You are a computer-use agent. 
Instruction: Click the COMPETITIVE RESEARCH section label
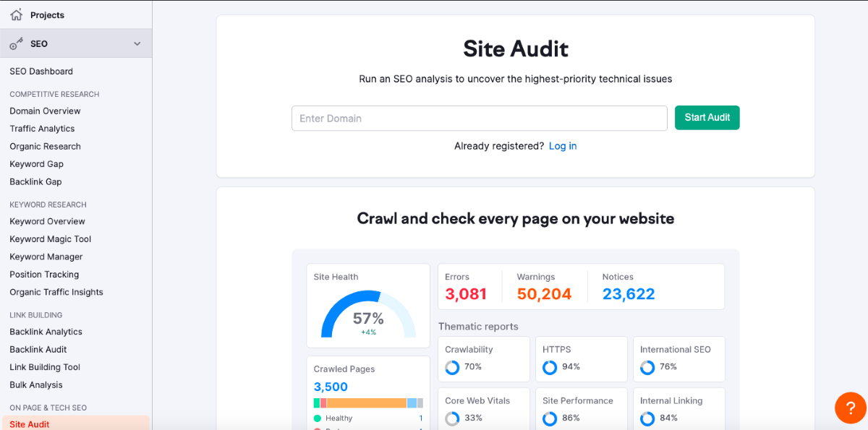coord(54,95)
